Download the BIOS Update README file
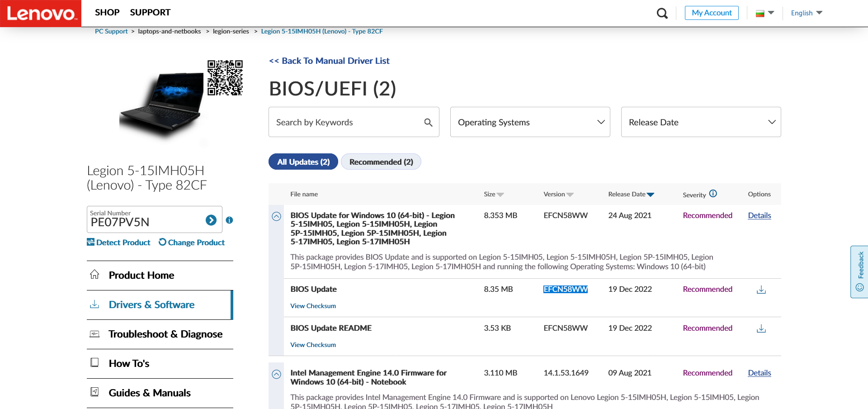The image size is (868, 409). click(x=761, y=328)
